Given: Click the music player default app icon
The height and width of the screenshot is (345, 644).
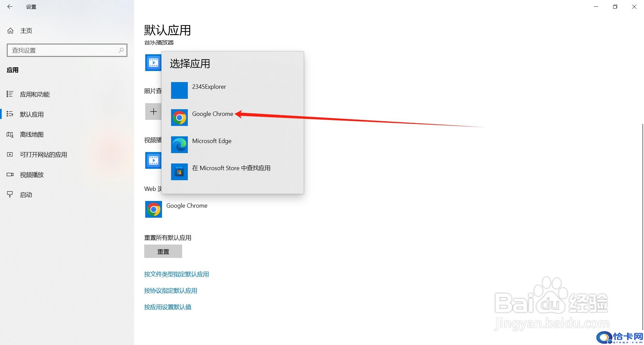Looking at the screenshot, I should [x=153, y=63].
